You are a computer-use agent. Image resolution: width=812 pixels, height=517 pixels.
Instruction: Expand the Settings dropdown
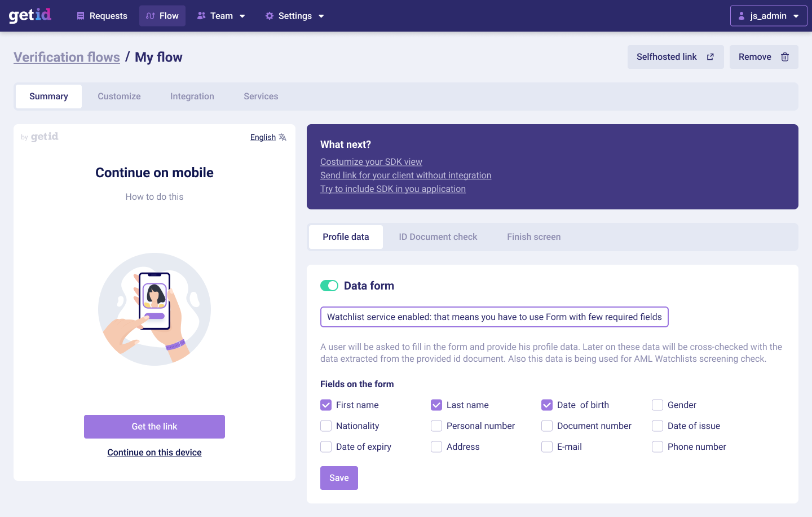coord(321,16)
